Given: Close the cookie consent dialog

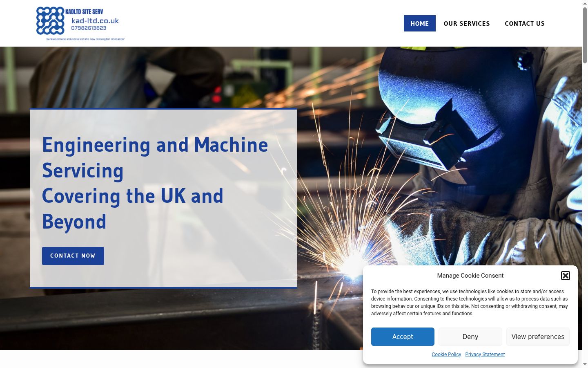Looking at the screenshot, I should coord(566,276).
